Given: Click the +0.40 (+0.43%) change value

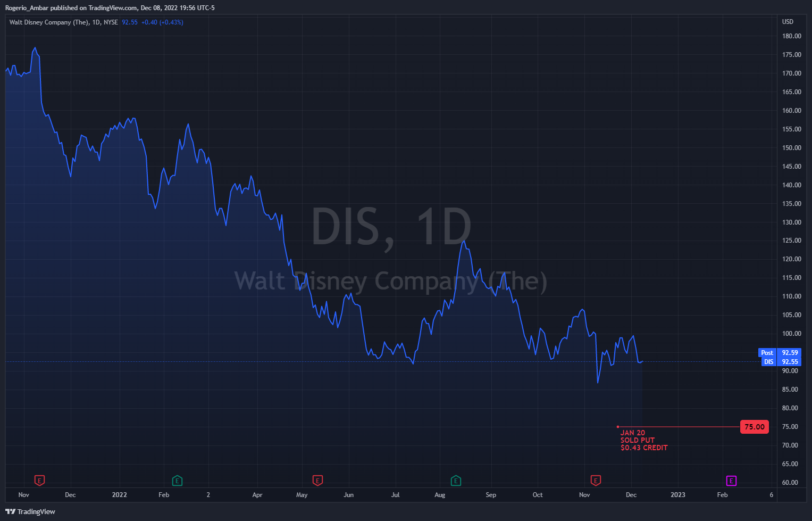Looking at the screenshot, I should pyautogui.click(x=162, y=22).
